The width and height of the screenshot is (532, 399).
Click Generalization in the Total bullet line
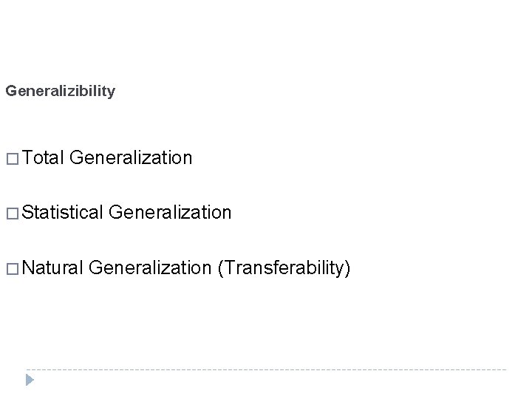[133, 157]
